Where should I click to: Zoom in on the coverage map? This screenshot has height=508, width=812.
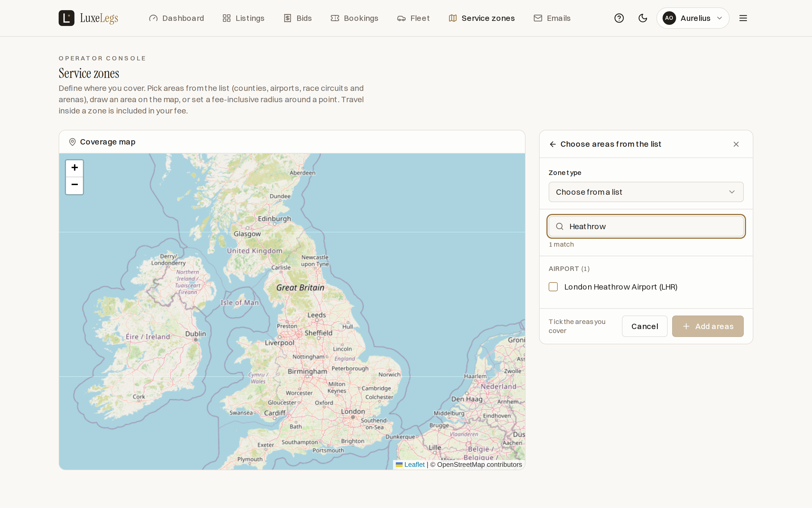click(x=74, y=168)
